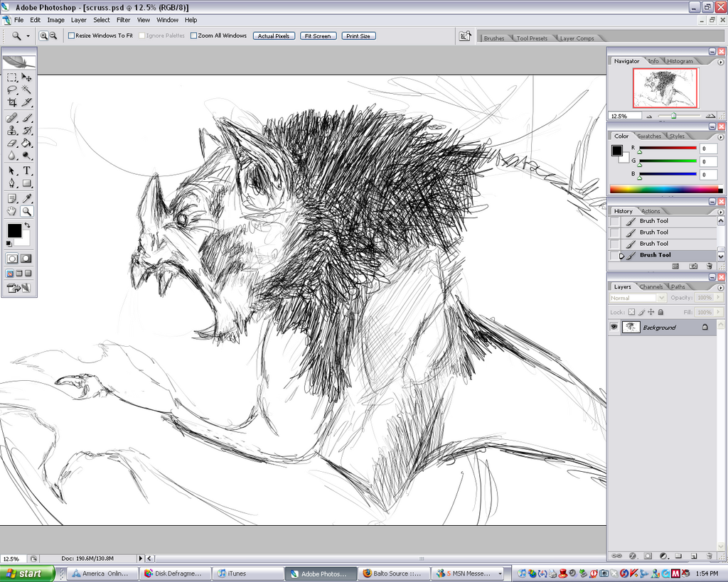
Task: Select the Blur tool
Action: pyautogui.click(x=12, y=156)
